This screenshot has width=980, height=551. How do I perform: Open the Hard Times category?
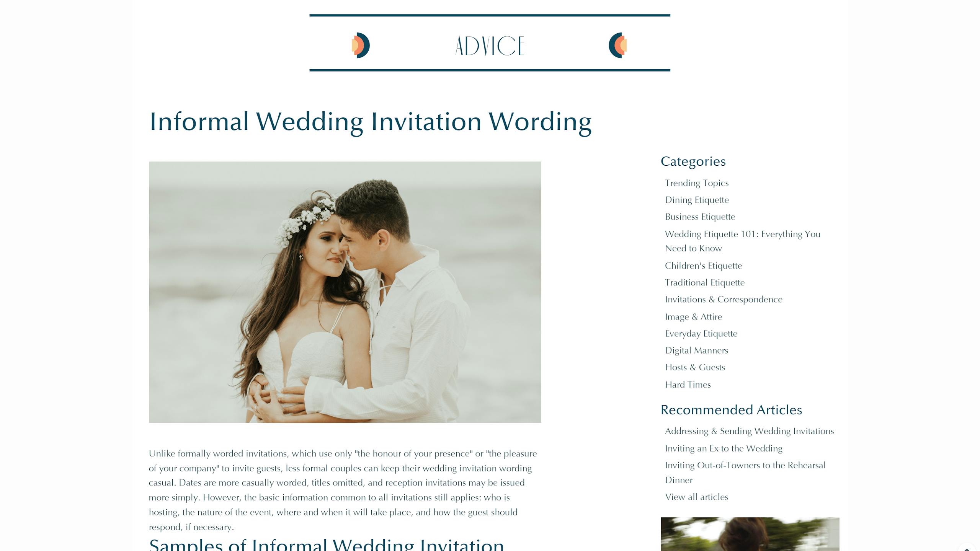[688, 385]
